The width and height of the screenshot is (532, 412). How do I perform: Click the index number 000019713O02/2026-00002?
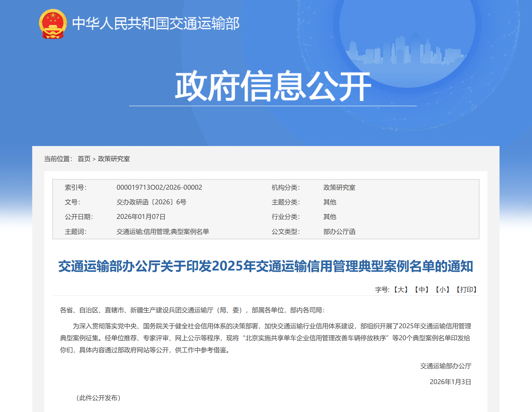coord(159,188)
